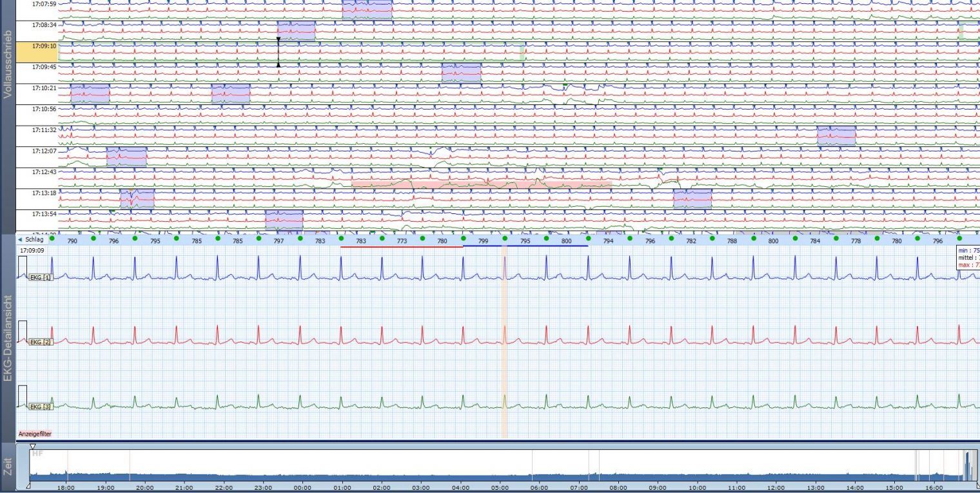This screenshot has width=980, height=493.
Task: Click the green beat marker before 790
Action: click(52, 238)
